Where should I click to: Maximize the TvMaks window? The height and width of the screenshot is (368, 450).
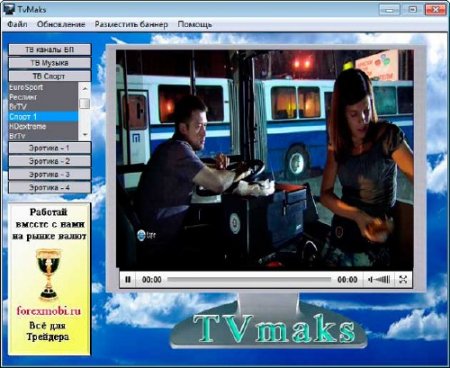coord(413,10)
